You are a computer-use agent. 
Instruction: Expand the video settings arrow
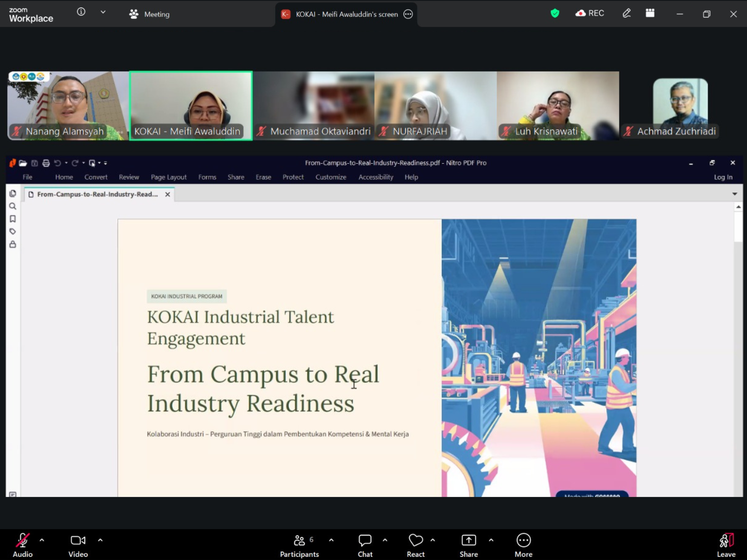[100, 540]
